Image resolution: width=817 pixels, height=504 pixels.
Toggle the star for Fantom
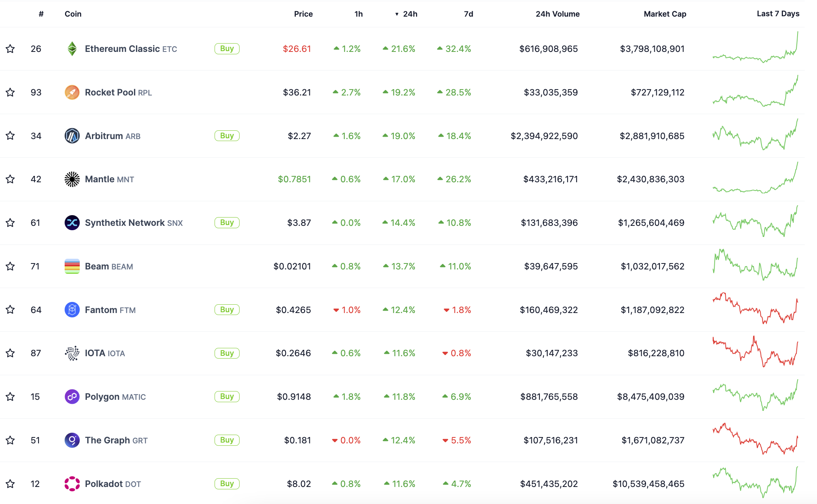10,310
